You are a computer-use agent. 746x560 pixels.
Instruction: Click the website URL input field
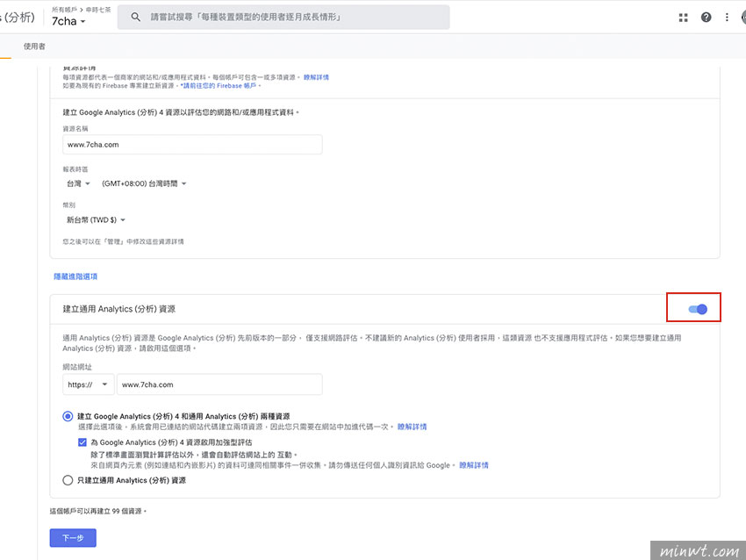pos(219,384)
